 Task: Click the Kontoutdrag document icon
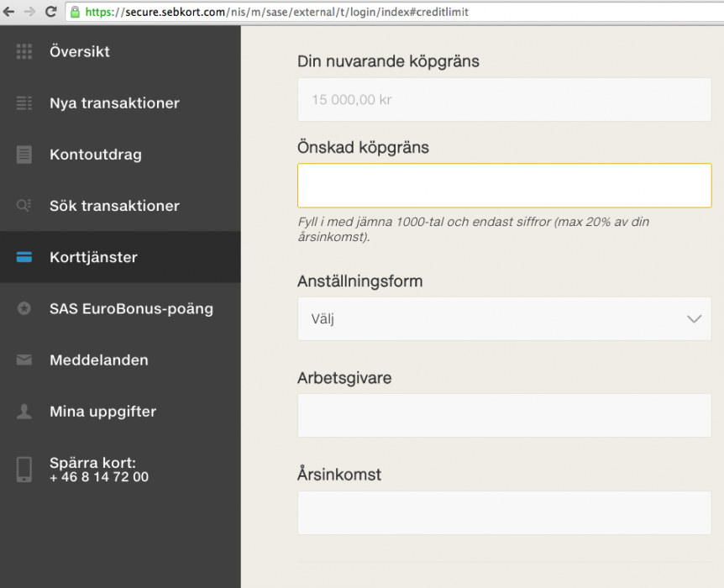pos(24,155)
